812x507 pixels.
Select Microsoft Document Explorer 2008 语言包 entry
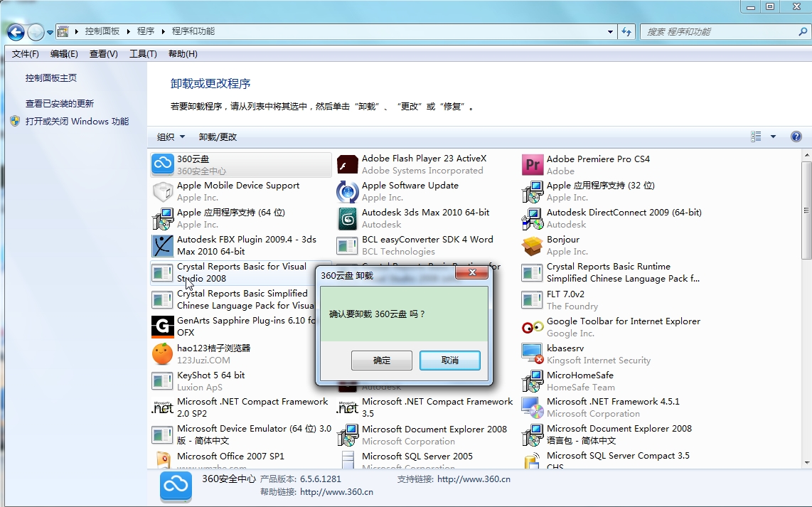point(611,434)
